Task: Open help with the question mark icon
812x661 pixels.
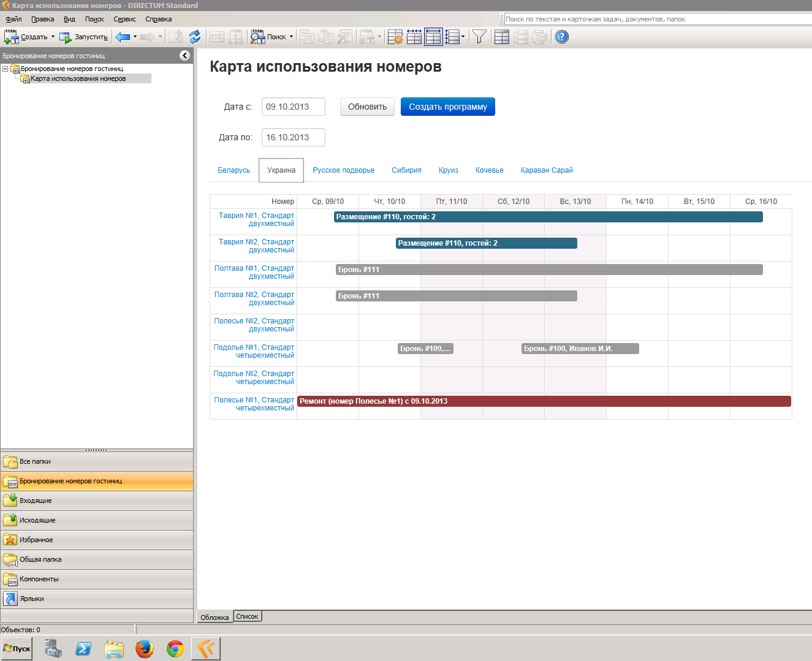Action: click(561, 37)
